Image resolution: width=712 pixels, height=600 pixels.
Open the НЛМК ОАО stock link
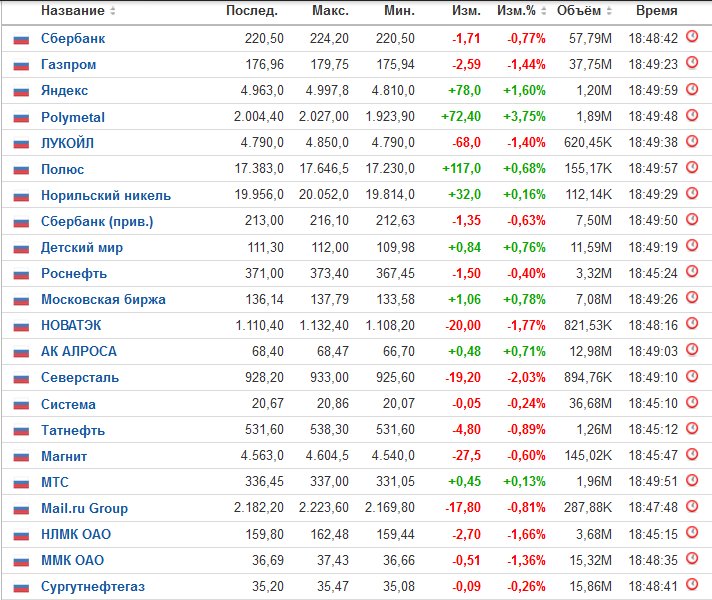pos(76,534)
